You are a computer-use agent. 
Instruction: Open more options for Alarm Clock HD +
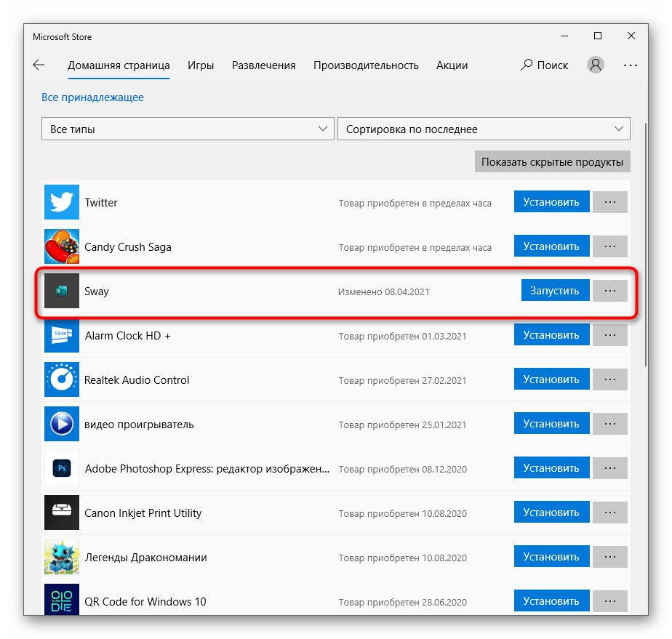point(610,335)
